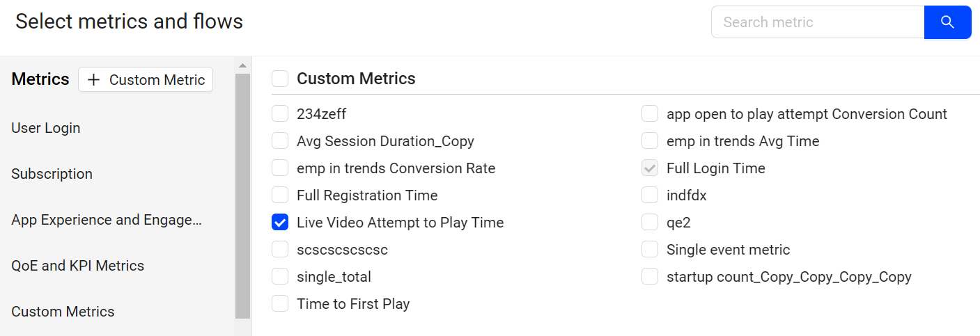Viewport: 980px width, 336px height.
Task: Check startup count_Copy_Copy_Copy_Copy metric
Action: [x=650, y=277]
